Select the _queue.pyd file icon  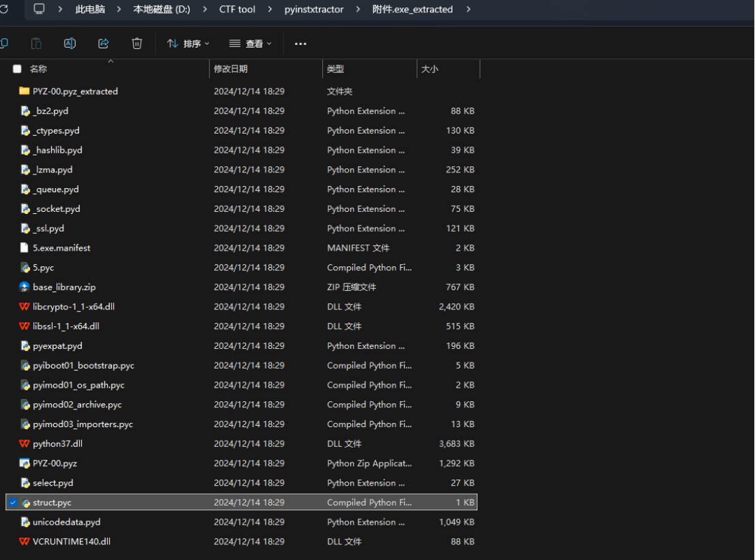(25, 189)
